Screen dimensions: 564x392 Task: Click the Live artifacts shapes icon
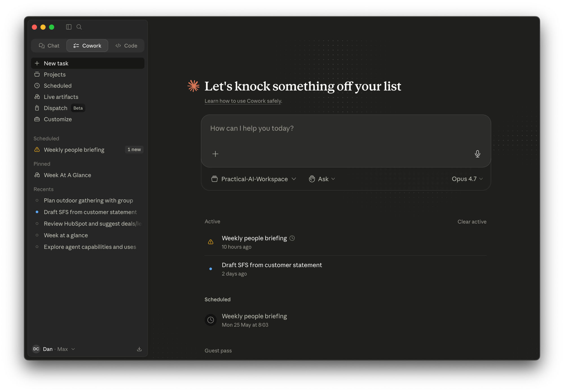tap(37, 97)
